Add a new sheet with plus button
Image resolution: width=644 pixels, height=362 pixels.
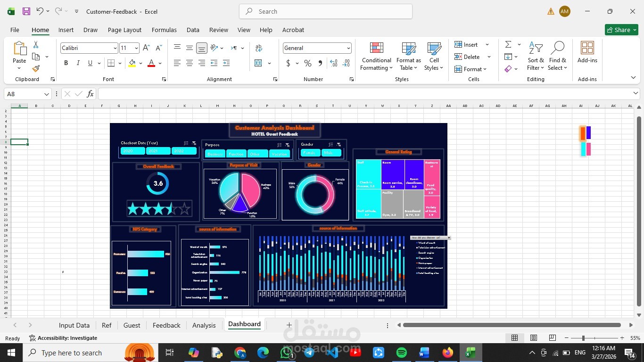click(x=289, y=325)
